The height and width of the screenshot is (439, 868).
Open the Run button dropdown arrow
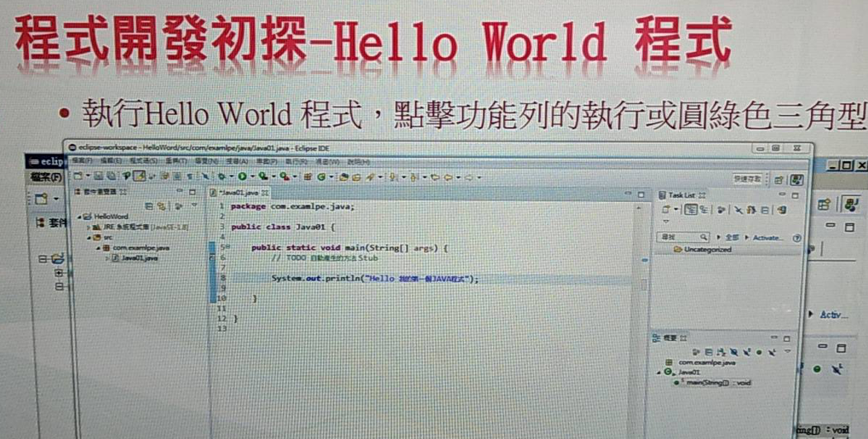252,176
